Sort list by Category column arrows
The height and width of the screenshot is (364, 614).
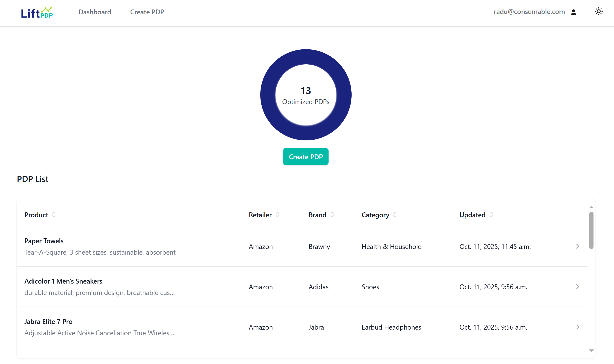395,215
